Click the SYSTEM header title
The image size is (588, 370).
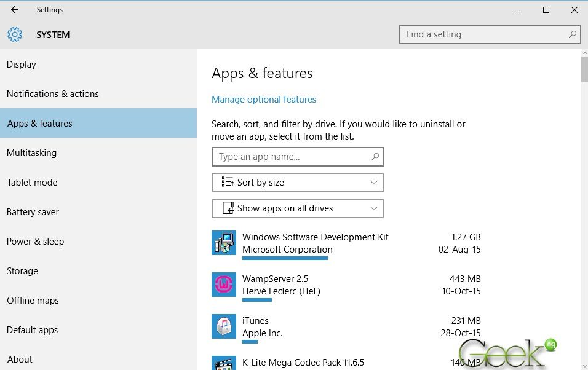tap(53, 35)
